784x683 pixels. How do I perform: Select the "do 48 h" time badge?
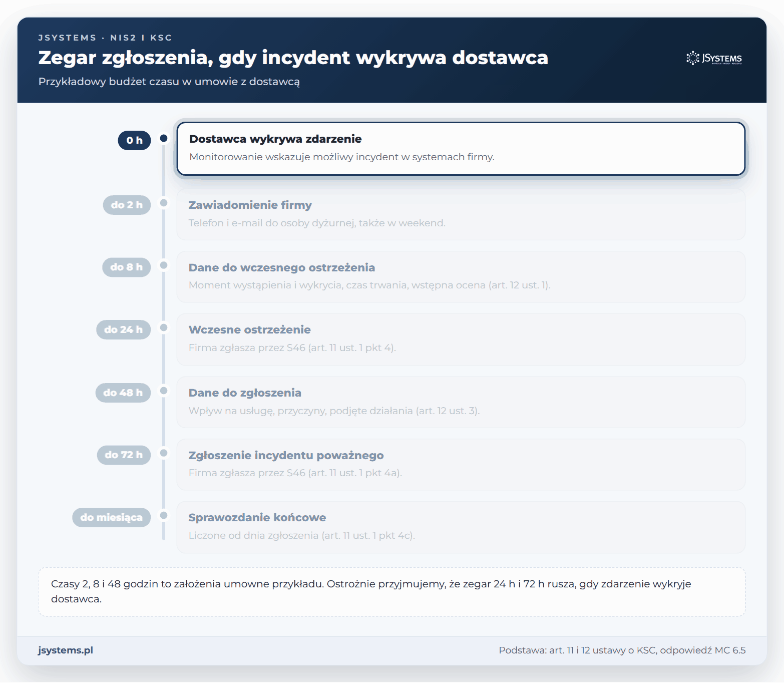coord(123,393)
